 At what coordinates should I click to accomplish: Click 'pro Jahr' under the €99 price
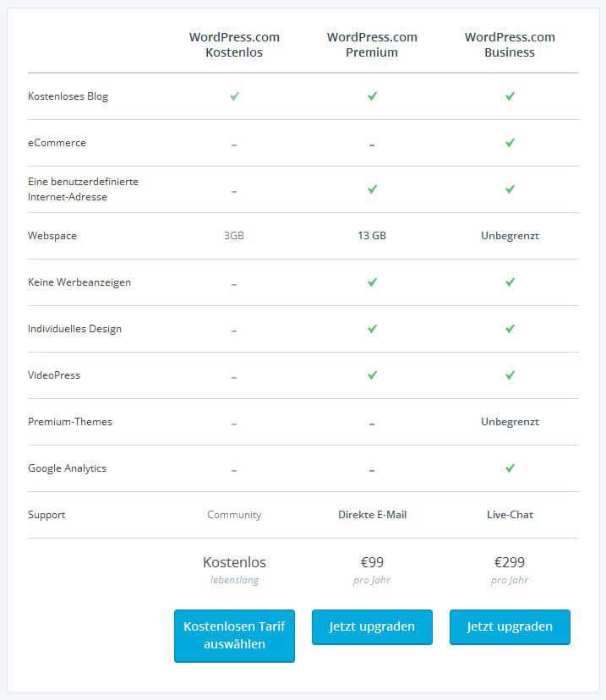372,580
